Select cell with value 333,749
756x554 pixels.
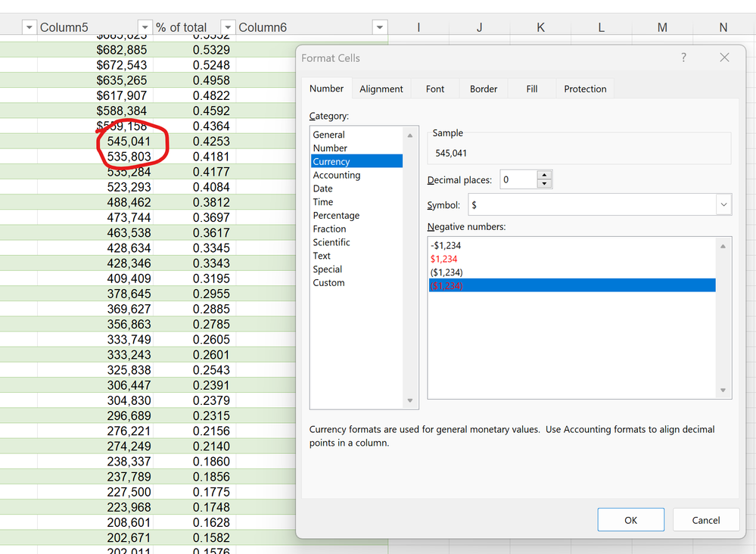click(x=95, y=340)
